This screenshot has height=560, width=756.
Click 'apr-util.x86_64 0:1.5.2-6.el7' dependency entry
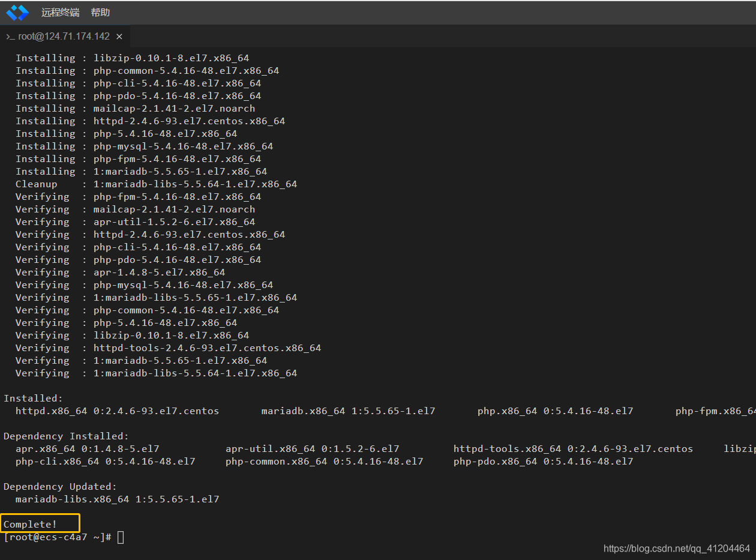[x=312, y=449]
